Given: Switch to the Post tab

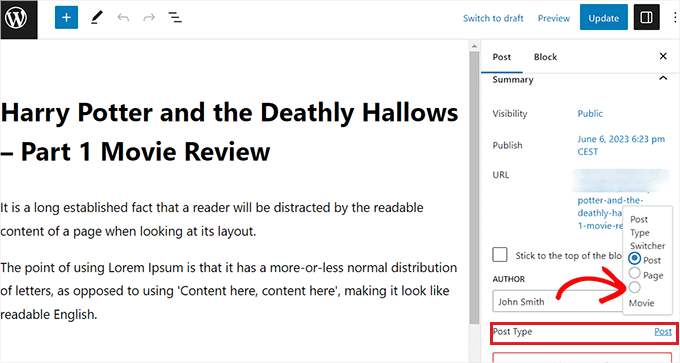Looking at the screenshot, I should (502, 57).
